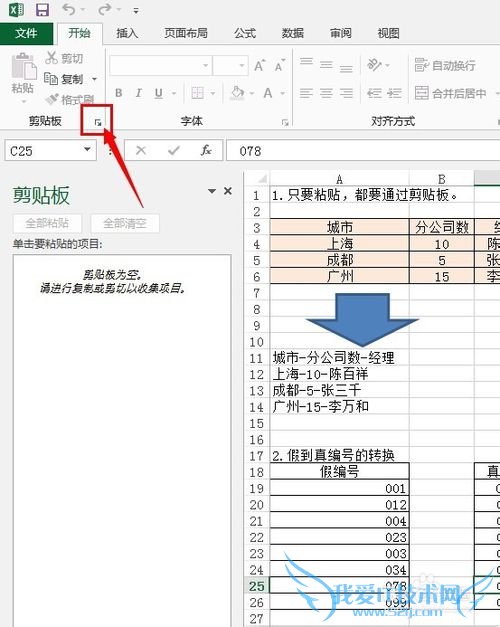Click the fx insert function icon
This screenshot has width=500, height=627.
[x=206, y=151]
